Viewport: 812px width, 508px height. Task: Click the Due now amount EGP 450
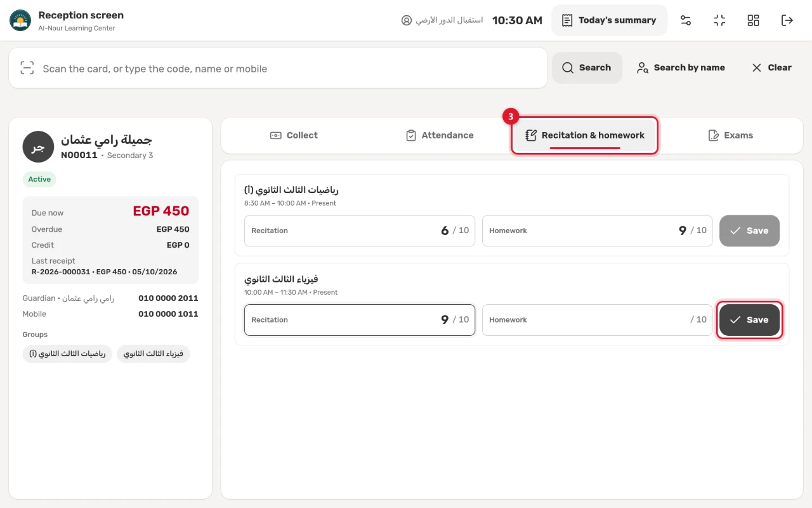click(x=161, y=211)
